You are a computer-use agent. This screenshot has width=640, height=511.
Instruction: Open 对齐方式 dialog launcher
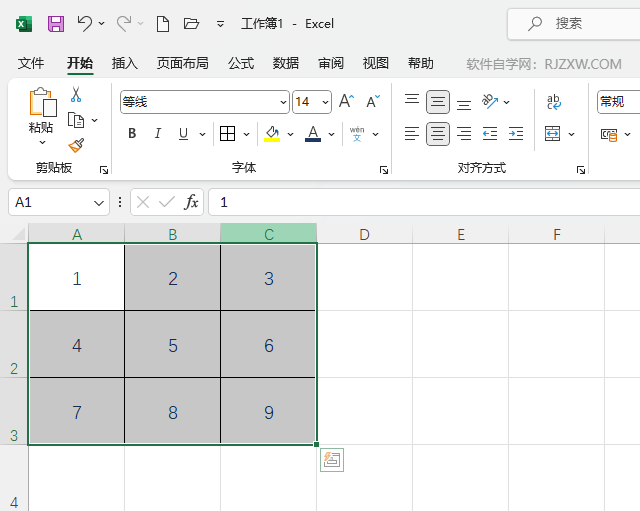[x=581, y=170]
